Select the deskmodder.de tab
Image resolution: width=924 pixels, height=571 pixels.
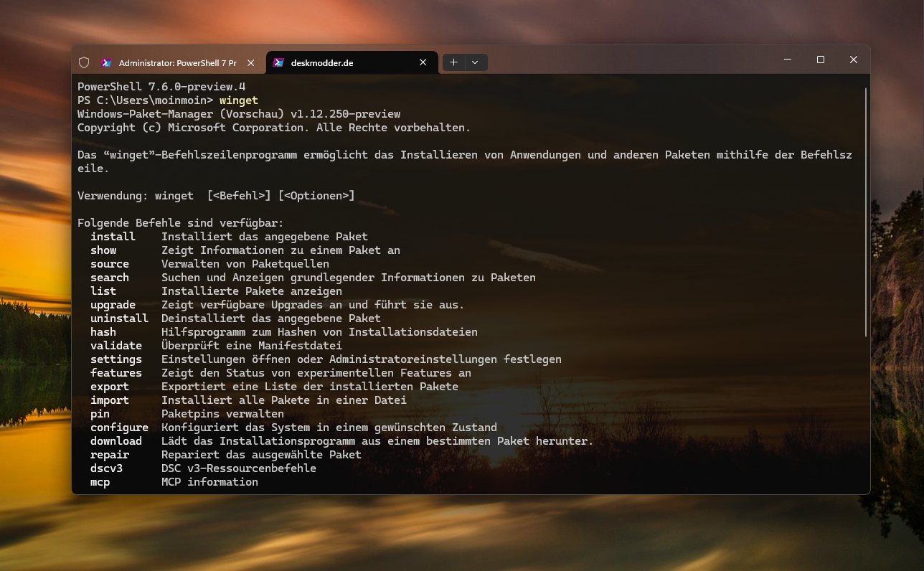(x=331, y=62)
